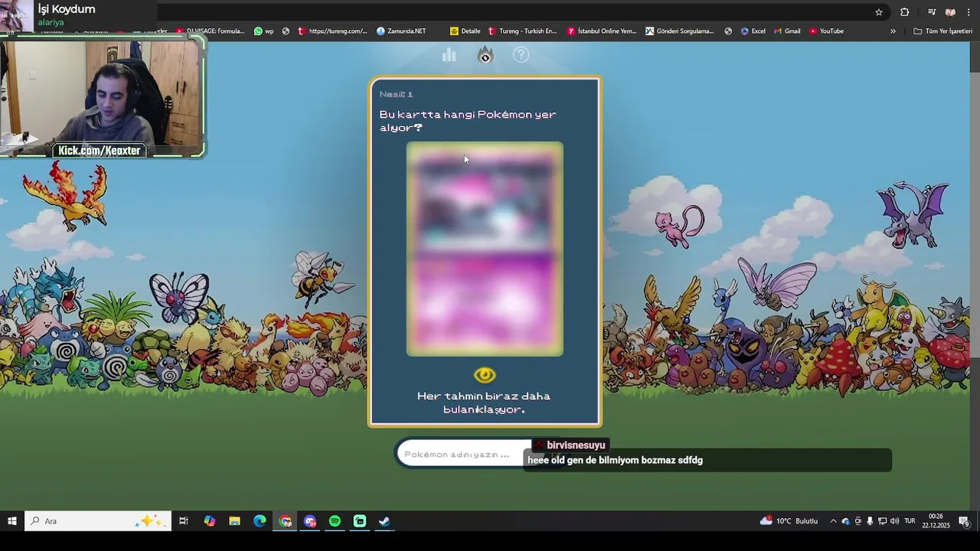Open the notification center icon
Screen dimensions: 980x551
(x=964, y=521)
